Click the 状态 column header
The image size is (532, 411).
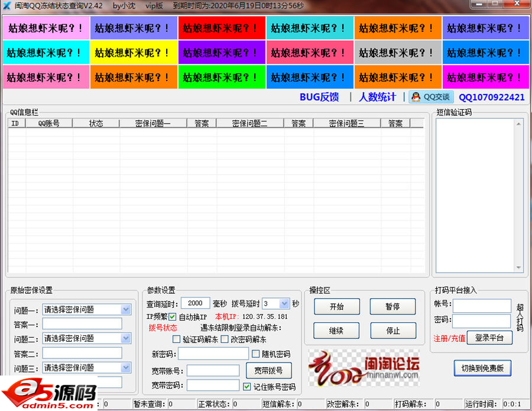click(96, 124)
